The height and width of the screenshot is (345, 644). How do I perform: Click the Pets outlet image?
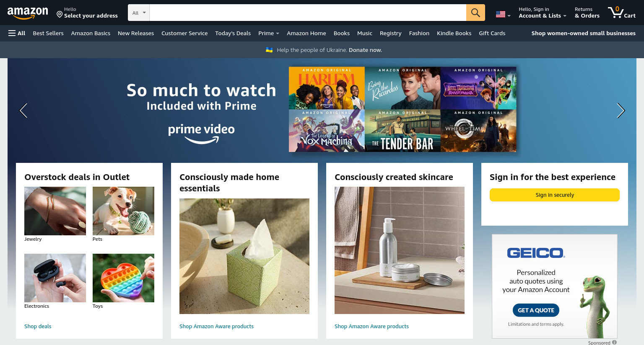coord(123,211)
